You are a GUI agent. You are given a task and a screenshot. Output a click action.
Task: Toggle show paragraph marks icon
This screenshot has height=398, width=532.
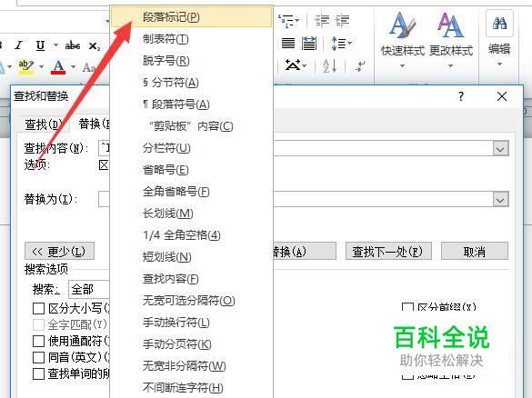pyautogui.click(x=359, y=65)
